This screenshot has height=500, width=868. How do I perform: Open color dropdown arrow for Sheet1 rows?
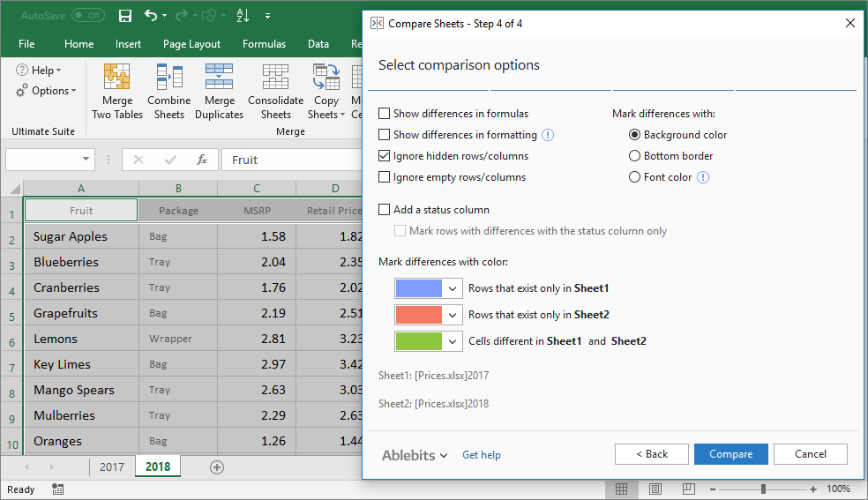coord(453,288)
